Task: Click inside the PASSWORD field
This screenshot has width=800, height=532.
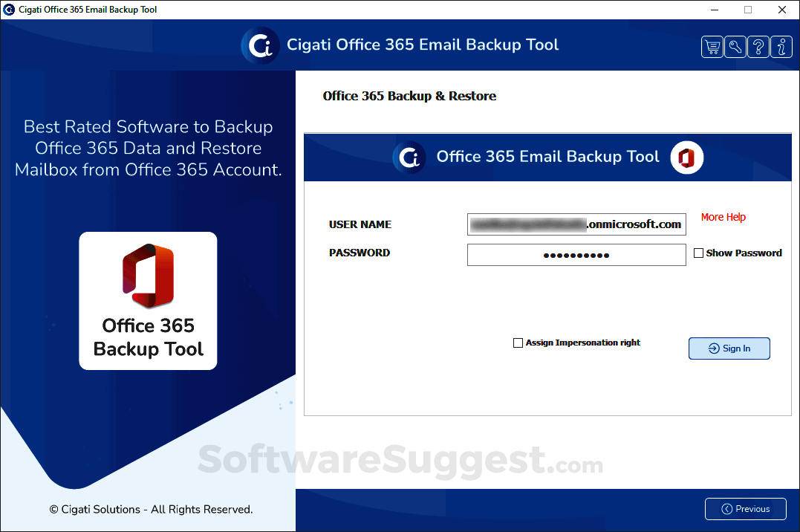Action: pos(576,254)
